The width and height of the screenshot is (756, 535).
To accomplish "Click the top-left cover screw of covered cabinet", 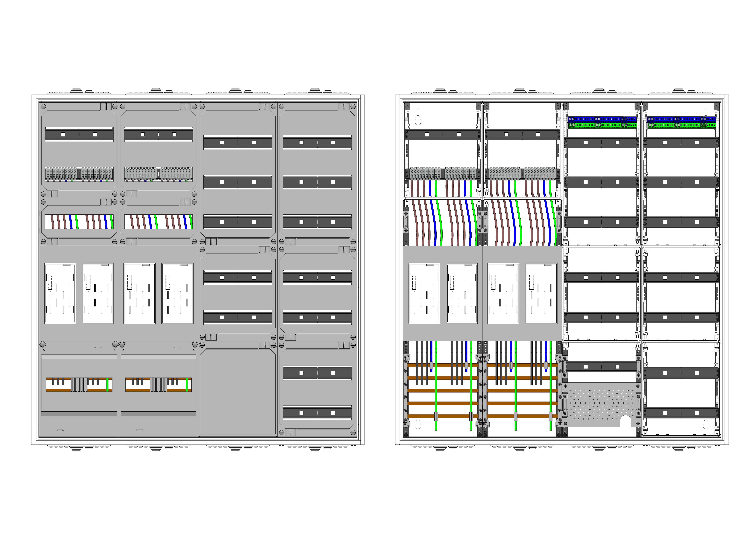I will 43,106.
